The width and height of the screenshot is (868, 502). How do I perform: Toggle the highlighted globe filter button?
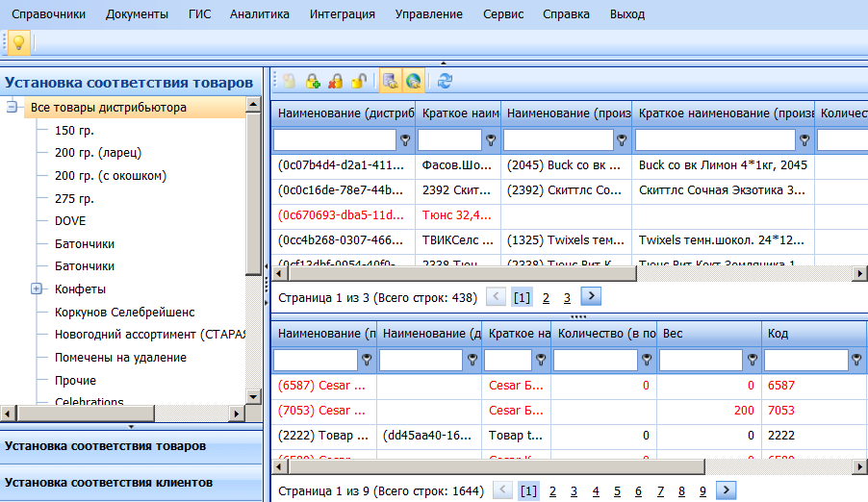pyautogui.click(x=414, y=82)
